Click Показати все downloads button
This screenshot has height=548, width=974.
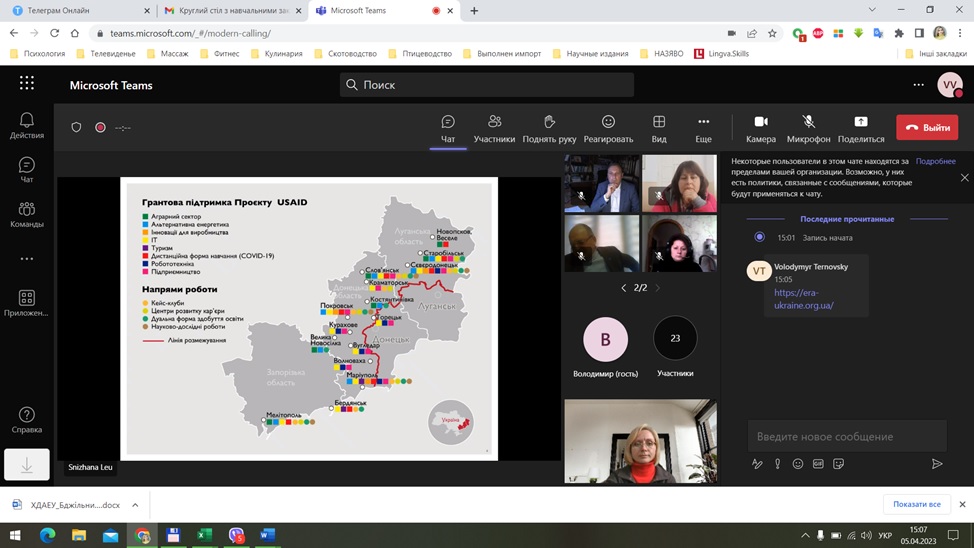click(916, 504)
